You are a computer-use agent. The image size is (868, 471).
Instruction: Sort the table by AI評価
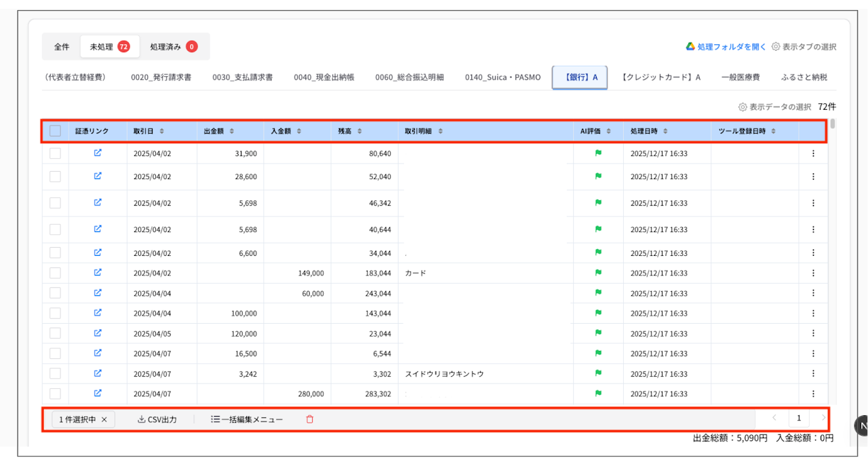coord(609,131)
